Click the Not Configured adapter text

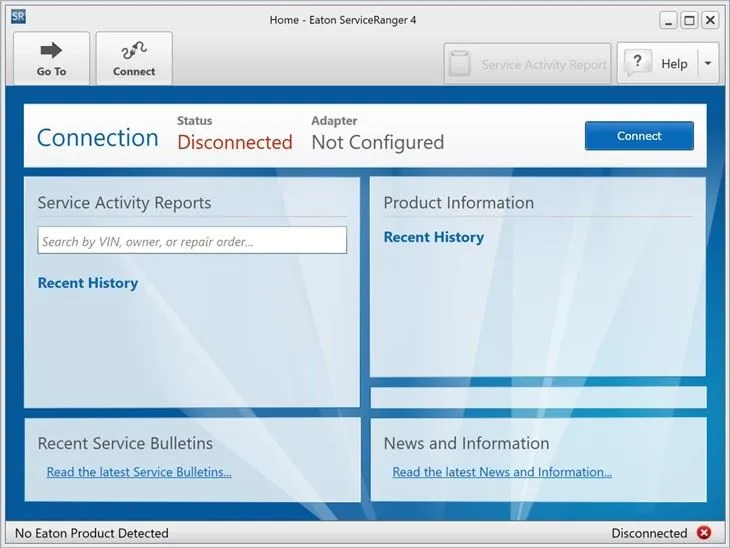(x=378, y=142)
